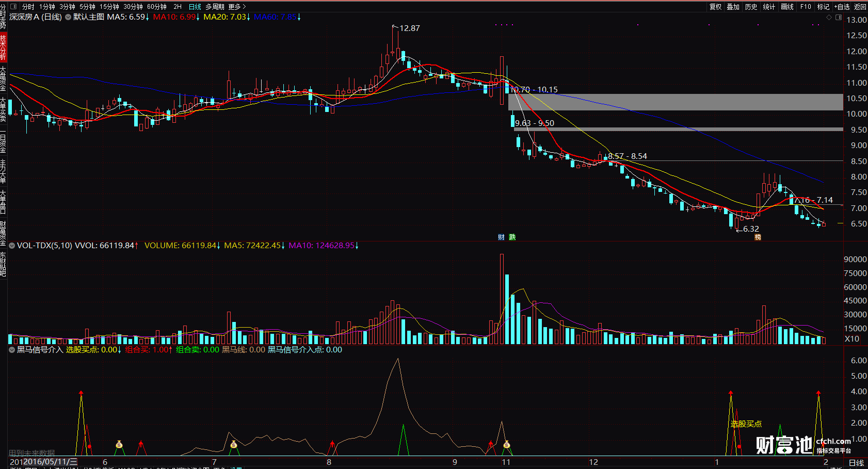Click the 6.32 low price label
This screenshot has height=469, width=868.
tap(751, 229)
